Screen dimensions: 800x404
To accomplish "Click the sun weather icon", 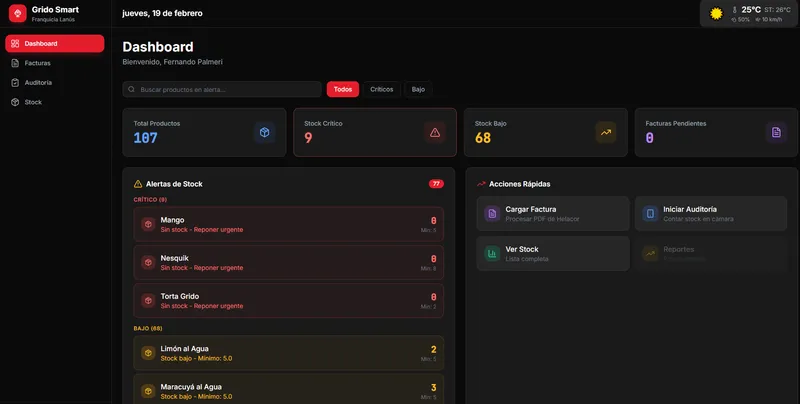I will click(x=716, y=14).
